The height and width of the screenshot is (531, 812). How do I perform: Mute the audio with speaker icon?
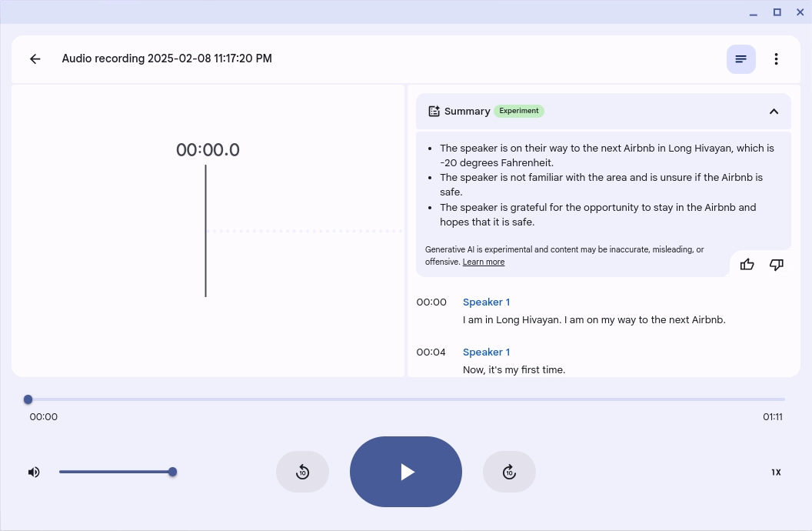pyautogui.click(x=34, y=472)
